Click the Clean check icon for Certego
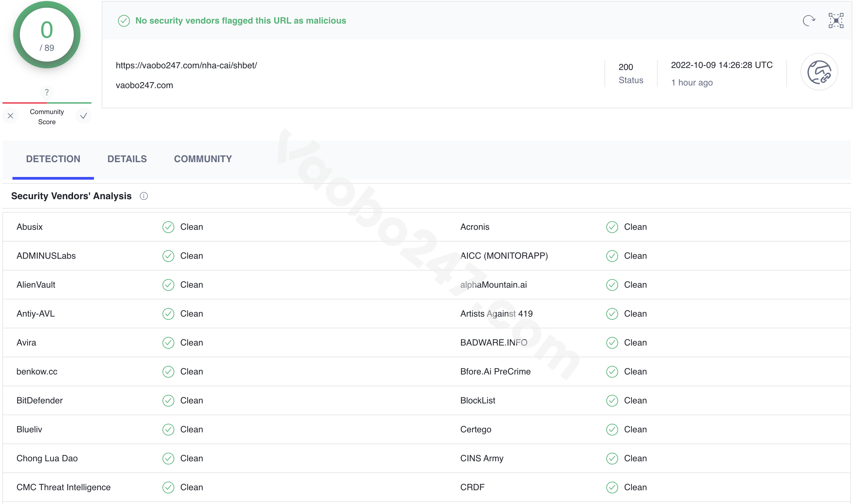854x504 pixels. (x=612, y=429)
